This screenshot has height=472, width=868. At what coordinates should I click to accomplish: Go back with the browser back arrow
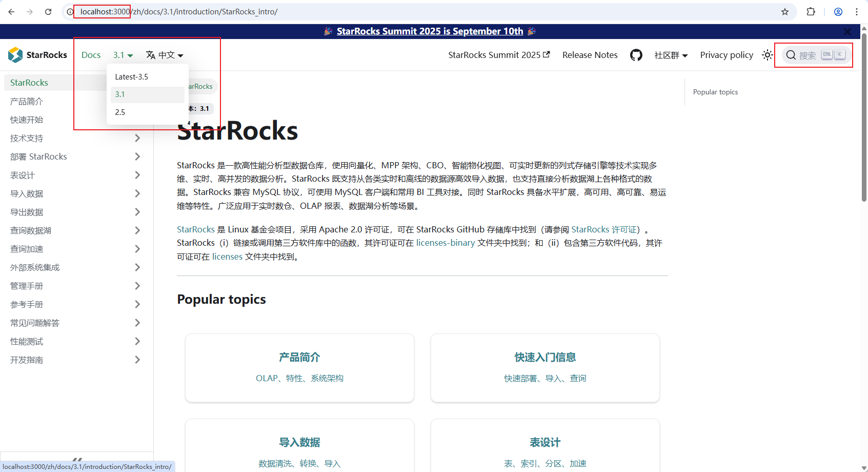point(11,12)
